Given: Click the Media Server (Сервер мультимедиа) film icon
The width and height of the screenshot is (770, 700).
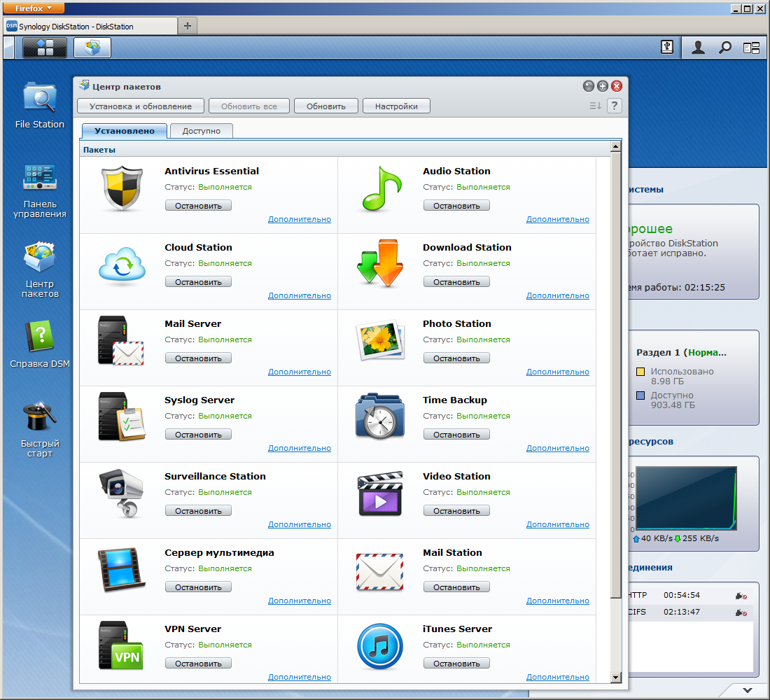Looking at the screenshot, I should point(121,570).
